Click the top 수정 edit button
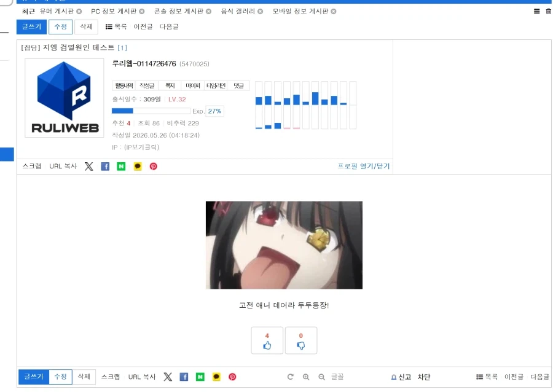553x392 pixels. click(61, 27)
